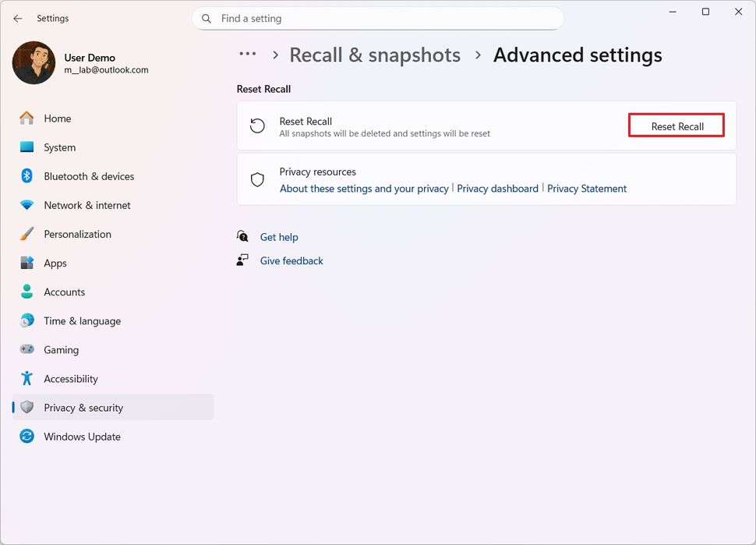Navigate to Recall & snapshots breadcrumb
The height and width of the screenshot is (545, 756).
[375, 55]
